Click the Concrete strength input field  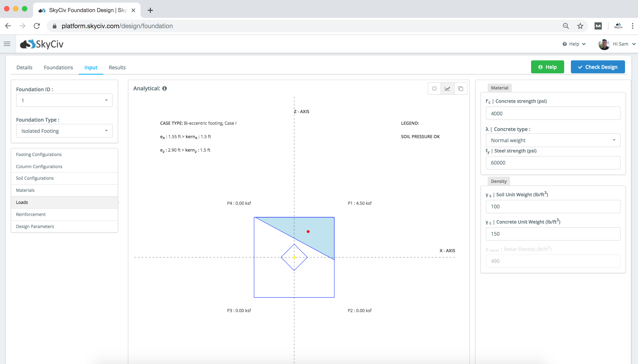coord(553,113)
